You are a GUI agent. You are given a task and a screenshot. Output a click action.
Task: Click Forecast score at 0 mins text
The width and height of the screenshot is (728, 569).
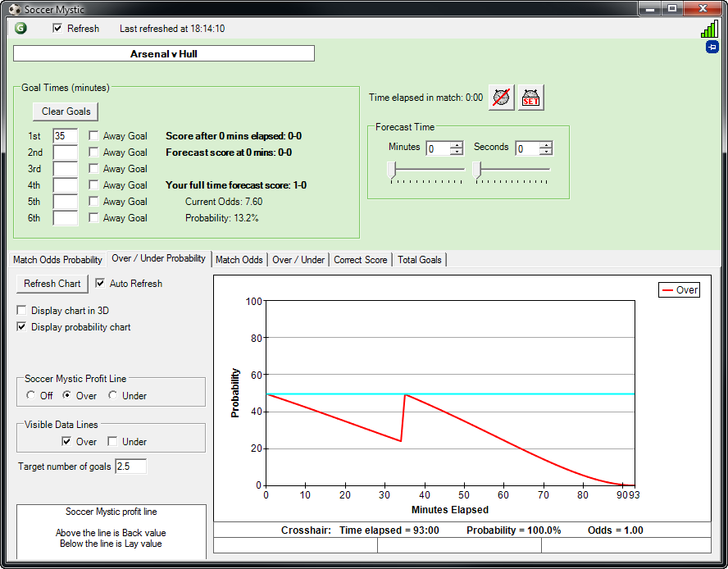tap(229, 152)
